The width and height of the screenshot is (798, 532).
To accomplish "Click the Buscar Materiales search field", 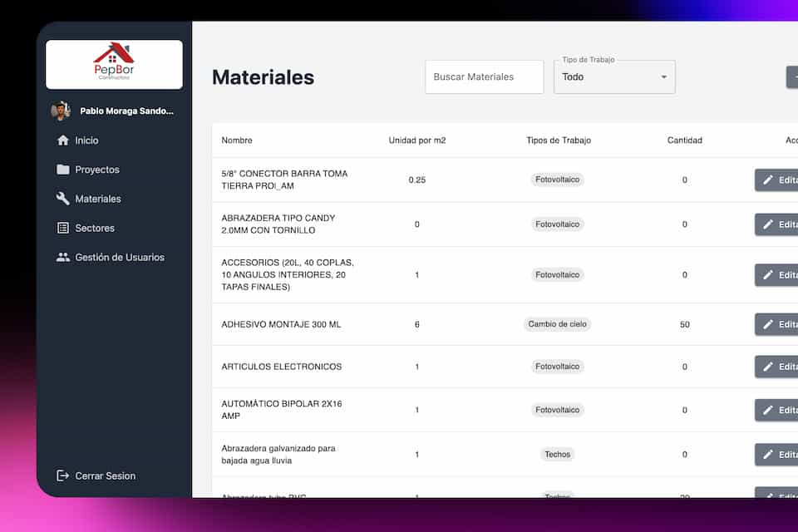I will [484, 76].
